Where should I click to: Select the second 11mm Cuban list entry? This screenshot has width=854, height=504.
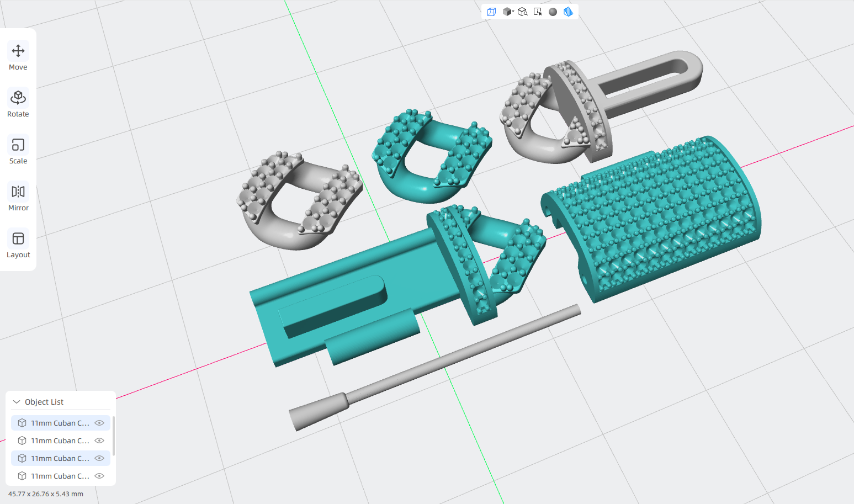click(x=61, y=441)
